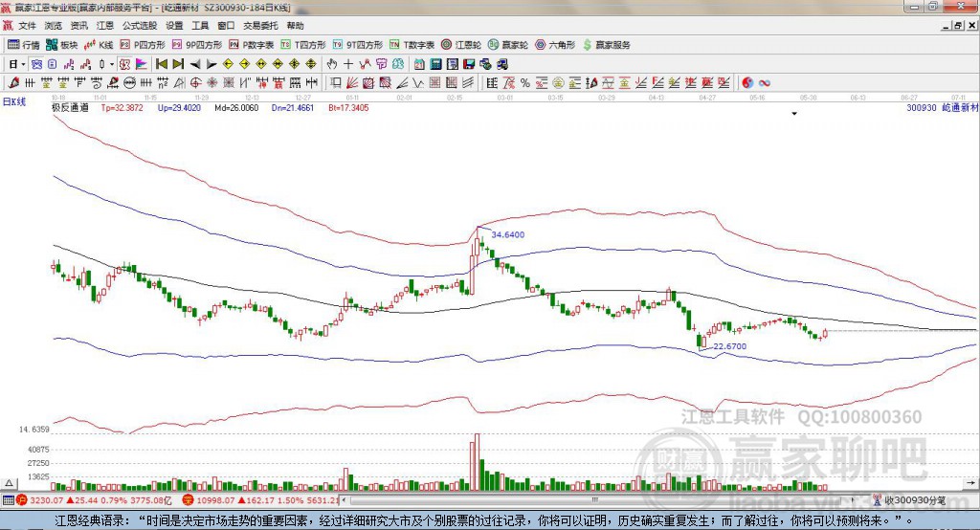The width and height of the screenshot is (980, 530).
Task: Open the 交易委托 menu
Action: click(x=260, y=26)
